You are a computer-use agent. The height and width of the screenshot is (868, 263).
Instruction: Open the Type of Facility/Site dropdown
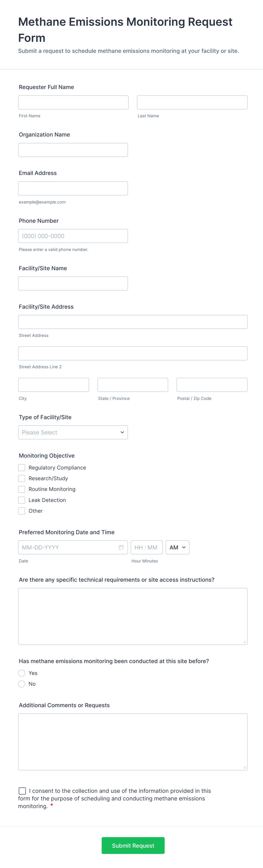click(x=73, y=432)
